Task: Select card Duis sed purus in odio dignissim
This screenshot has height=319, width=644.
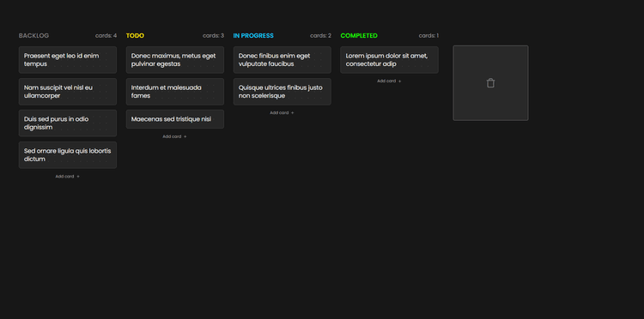Action: (x=68, y=123)
